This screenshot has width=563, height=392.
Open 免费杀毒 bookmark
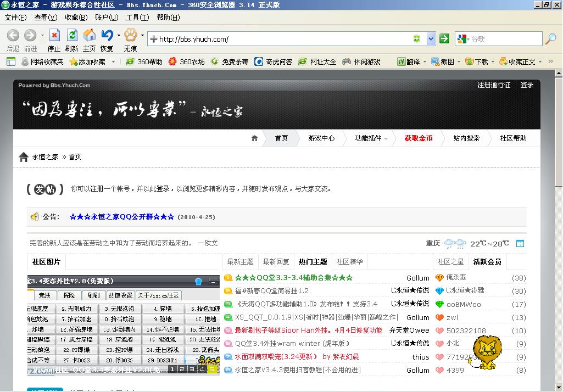click(x=230, y=61)
